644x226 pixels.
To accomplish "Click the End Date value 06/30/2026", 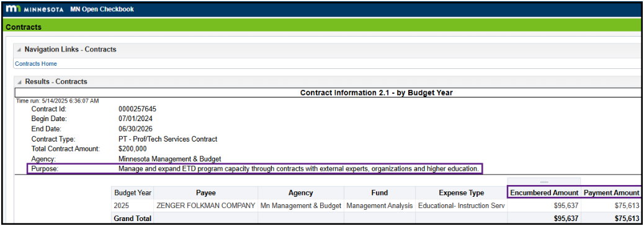I will (135, 129).
